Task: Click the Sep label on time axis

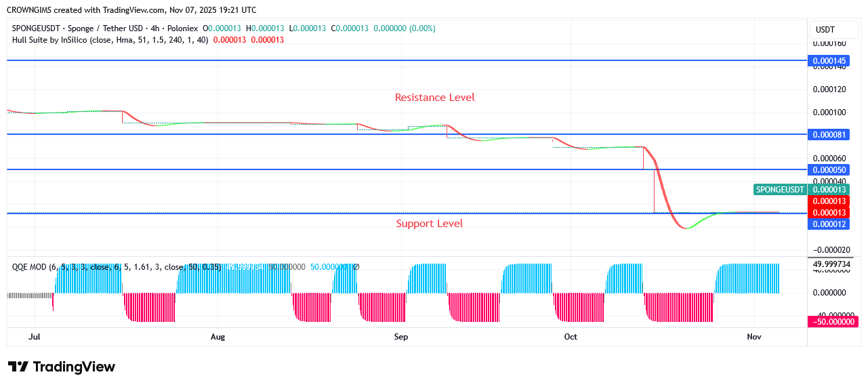Action: point(400,337)
